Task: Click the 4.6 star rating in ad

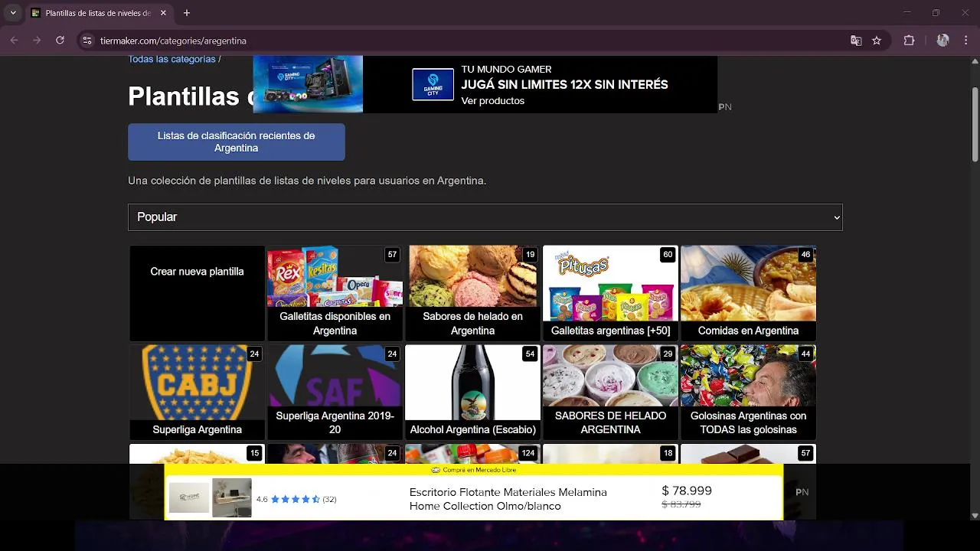Action: coord(296,499)
